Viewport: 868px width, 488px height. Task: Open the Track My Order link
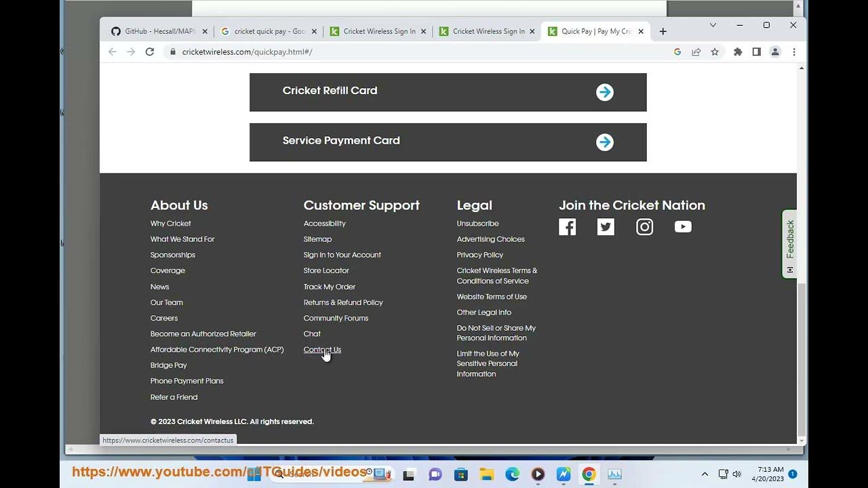click(330, 287)
